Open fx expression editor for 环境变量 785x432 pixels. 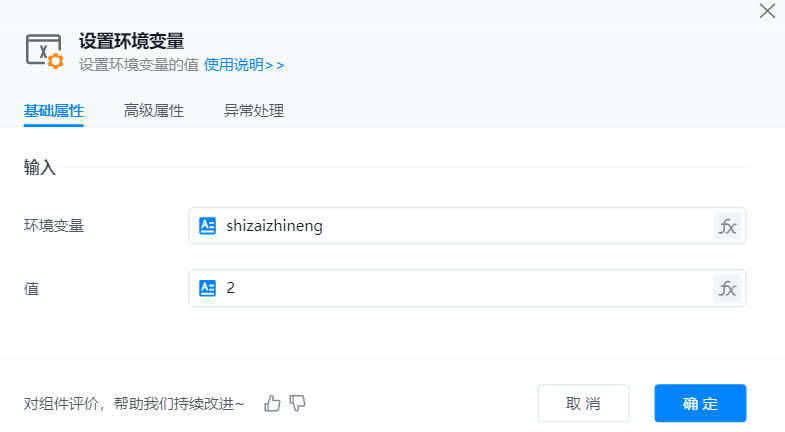click(x=728, y=226)
